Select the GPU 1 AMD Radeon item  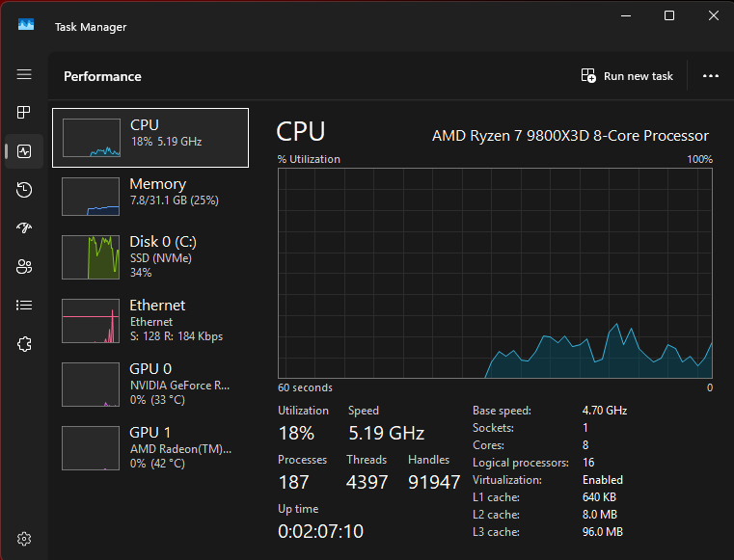click(150, 448)
